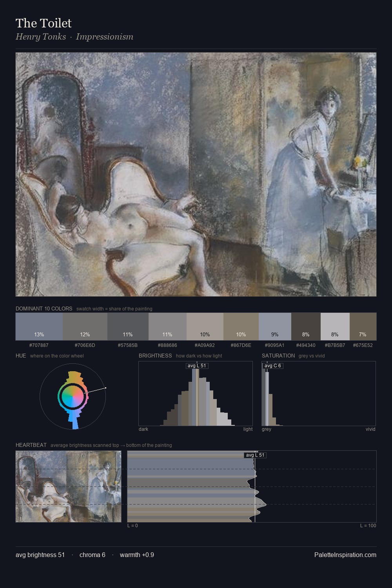Click the 'warmth +0.9' footer text
Screen dimensions: 392x588
tap(137, 555)
